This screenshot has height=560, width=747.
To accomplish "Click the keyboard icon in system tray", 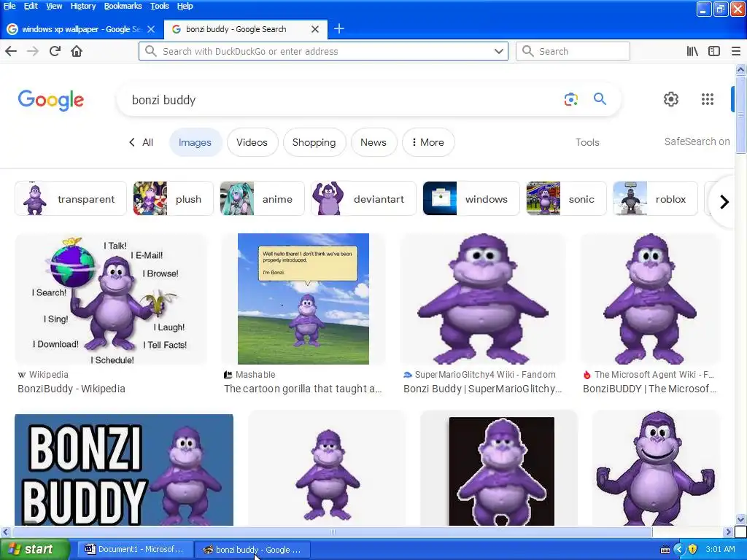I will (x=665, y=550).
